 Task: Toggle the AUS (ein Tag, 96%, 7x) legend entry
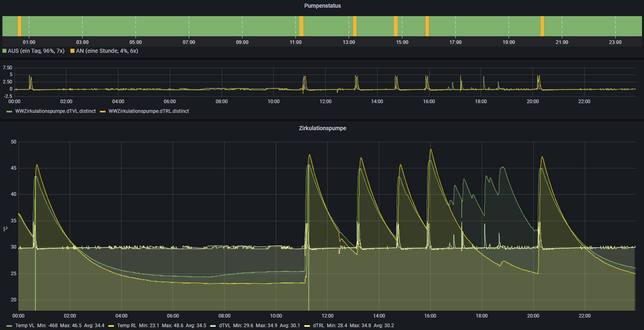tap(36, 51)
